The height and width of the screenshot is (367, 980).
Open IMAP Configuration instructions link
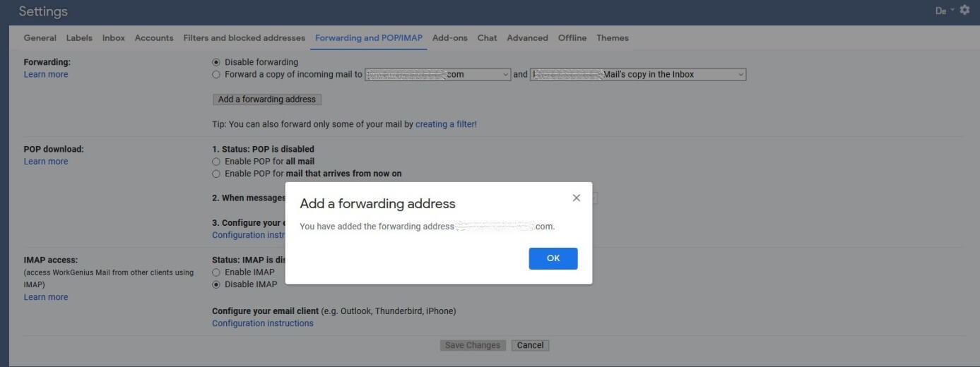pos(263,323)
